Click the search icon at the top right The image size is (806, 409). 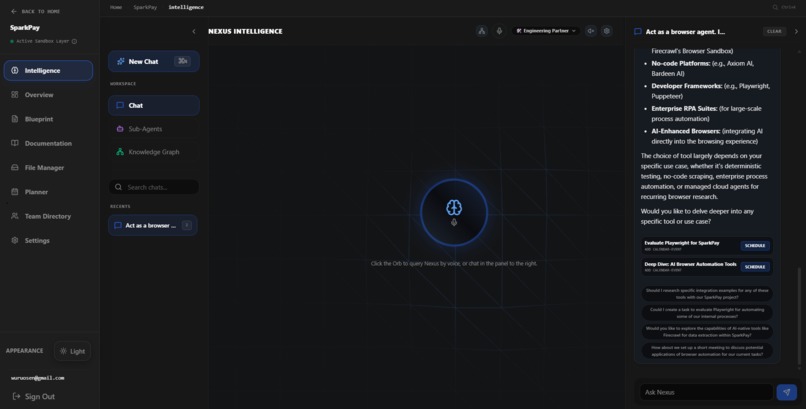[775, 7]
